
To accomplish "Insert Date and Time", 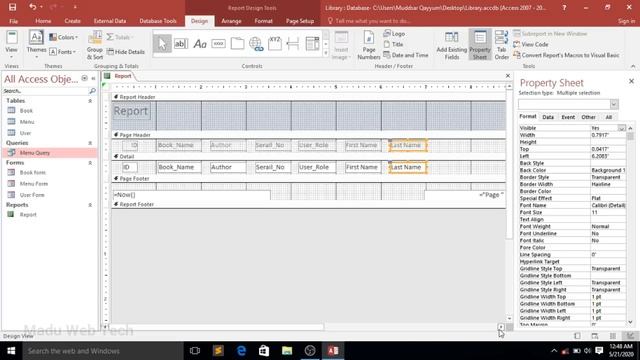I will click(406, 55).
